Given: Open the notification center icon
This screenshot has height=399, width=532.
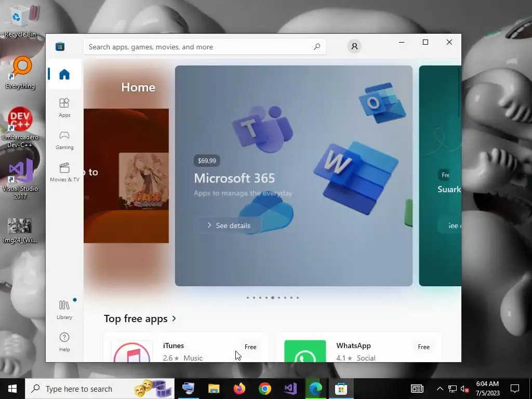Looking at the screenshot, I should click(x=515, y=389).
